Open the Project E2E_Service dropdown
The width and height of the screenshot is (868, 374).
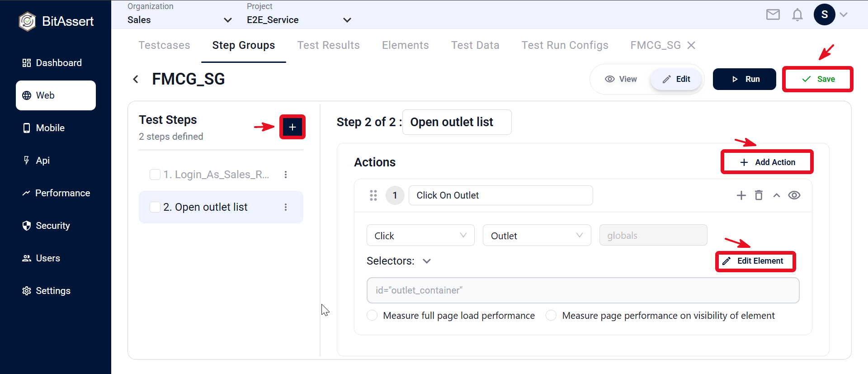pos(299,20)
